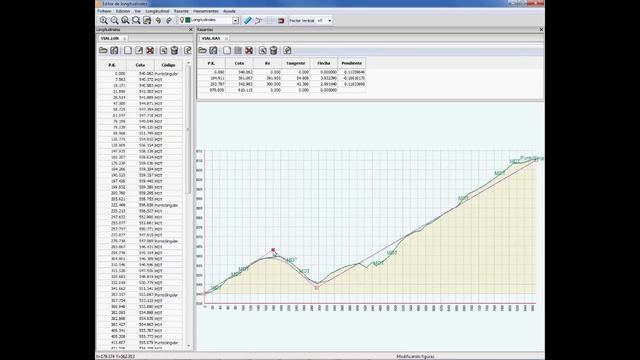640x360 pixels.
Task: Select the blue eraser tool icon
Action: [x=248, y=20]
